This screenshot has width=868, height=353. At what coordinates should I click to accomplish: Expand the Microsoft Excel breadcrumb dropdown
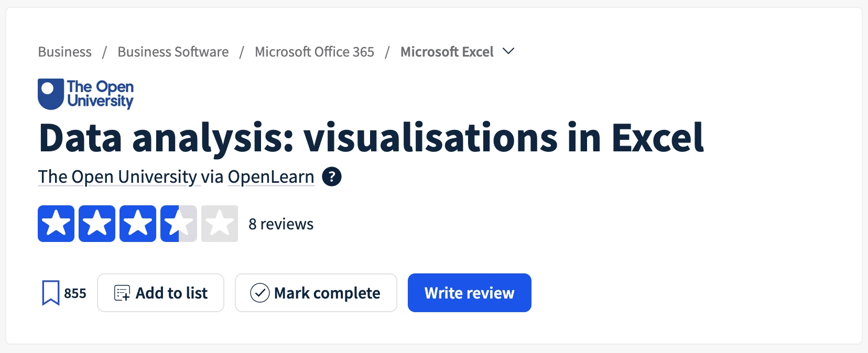(508, 51)
